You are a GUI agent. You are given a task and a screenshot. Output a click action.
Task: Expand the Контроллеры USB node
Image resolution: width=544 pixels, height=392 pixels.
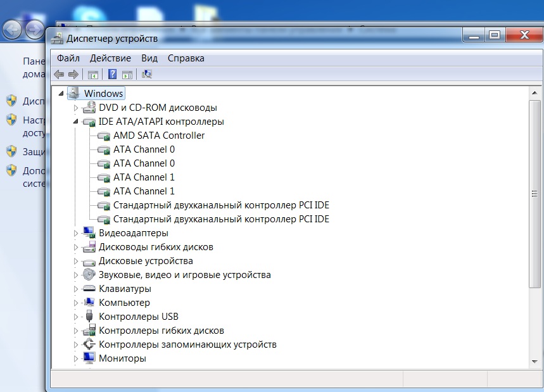pyautogui.click(x=76, y=317)
